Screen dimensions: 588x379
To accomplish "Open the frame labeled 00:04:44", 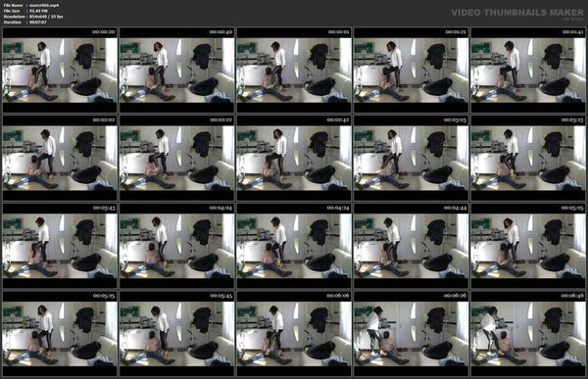I will click(x=411, y=246).
